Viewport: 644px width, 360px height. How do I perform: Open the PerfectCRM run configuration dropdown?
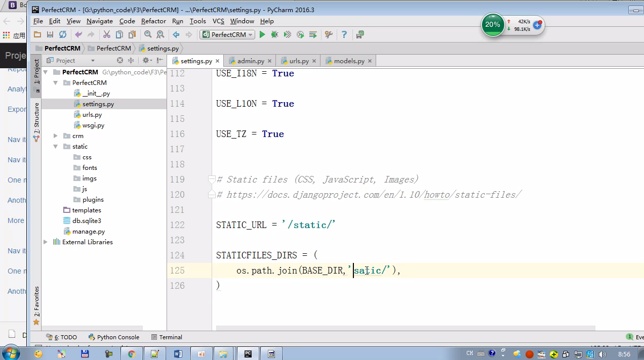228,34
